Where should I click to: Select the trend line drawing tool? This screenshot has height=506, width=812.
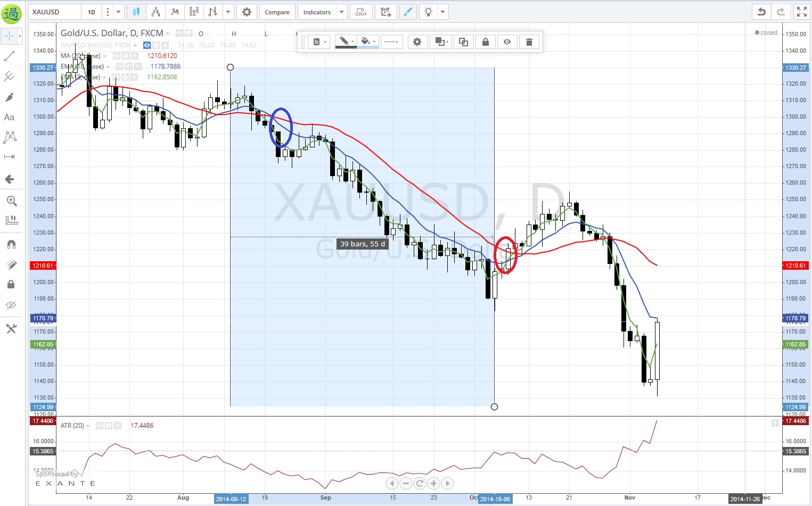pyautogui.click(x=10, y=56)
